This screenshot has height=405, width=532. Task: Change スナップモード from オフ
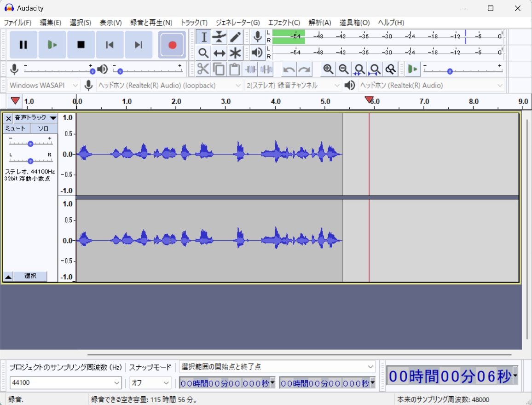point(150,382)
